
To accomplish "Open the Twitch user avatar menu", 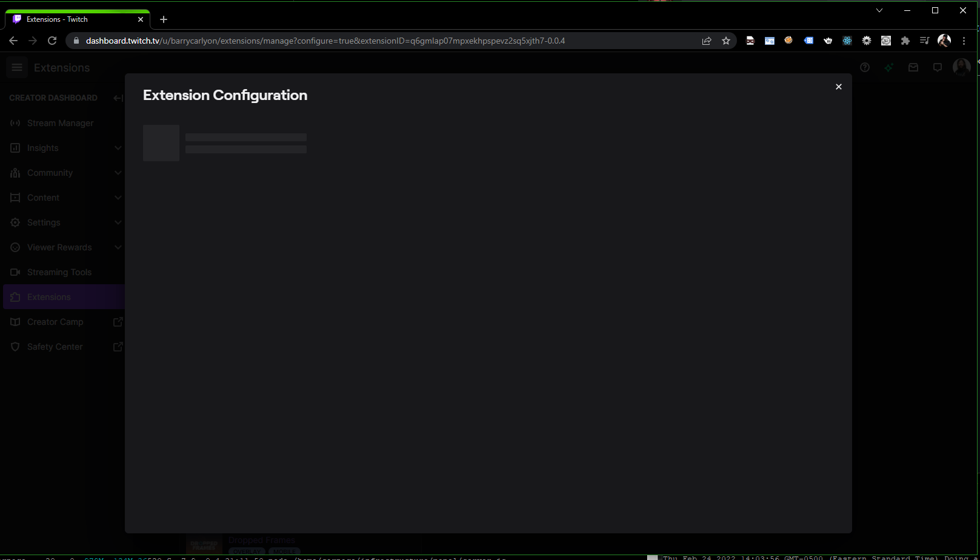I will 961,67.
